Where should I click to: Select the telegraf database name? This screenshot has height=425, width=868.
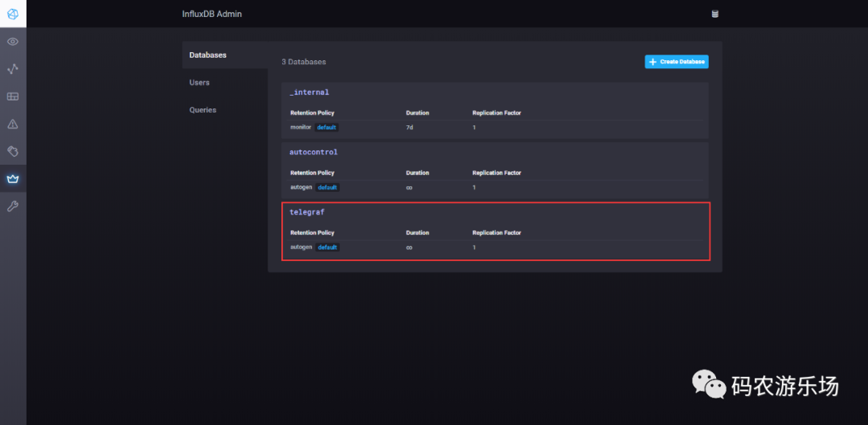(x=307, y=212)
